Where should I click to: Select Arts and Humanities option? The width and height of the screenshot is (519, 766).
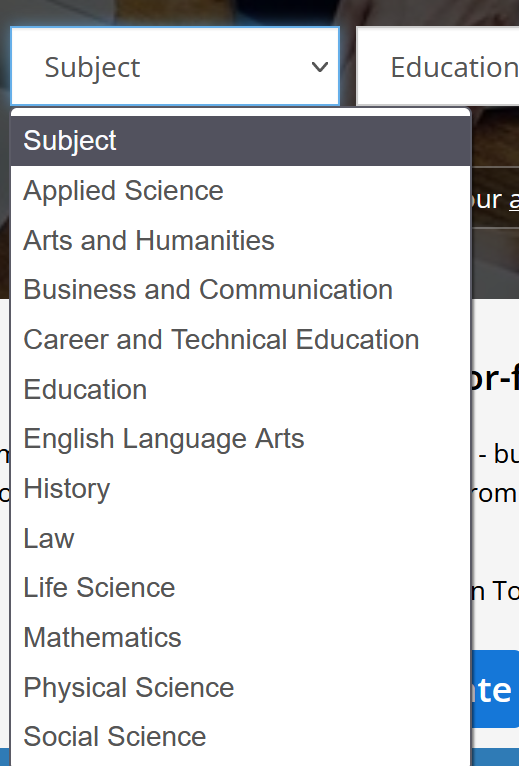tap(240, 240)
